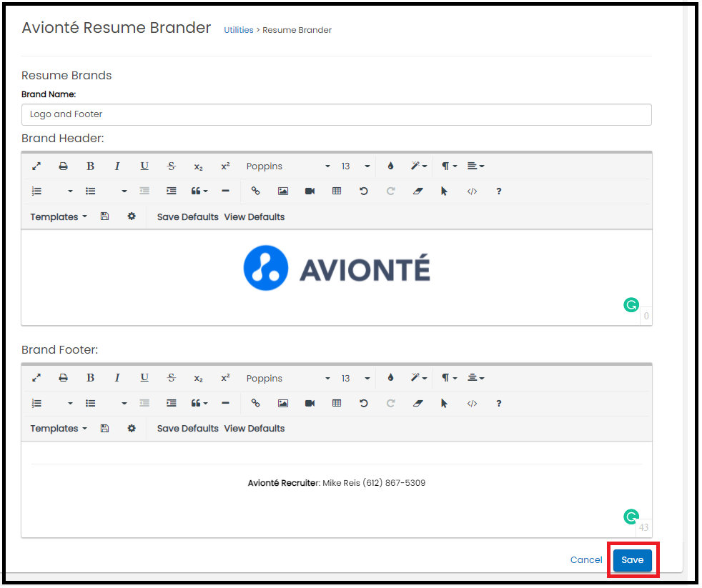The width and height of the screenshot is (702, 588).
Task: Toggle subscript in Brand Header toolbar
Action: pos(198,167)
